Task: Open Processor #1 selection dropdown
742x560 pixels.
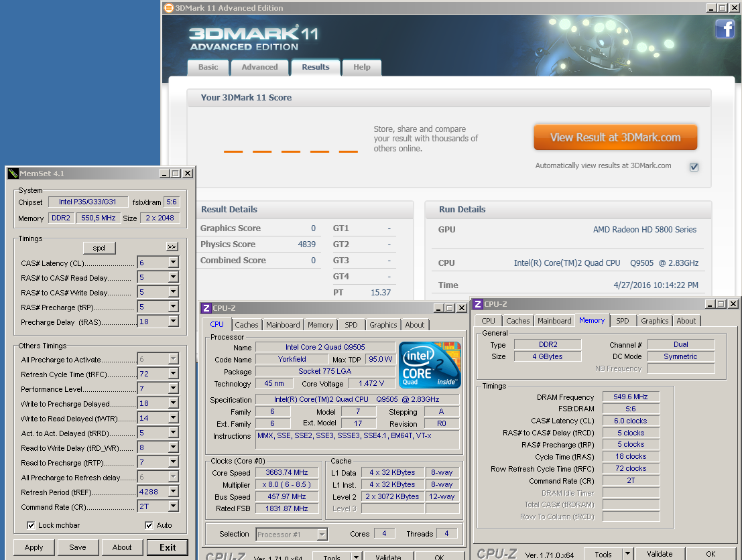Action: [322, 535]
